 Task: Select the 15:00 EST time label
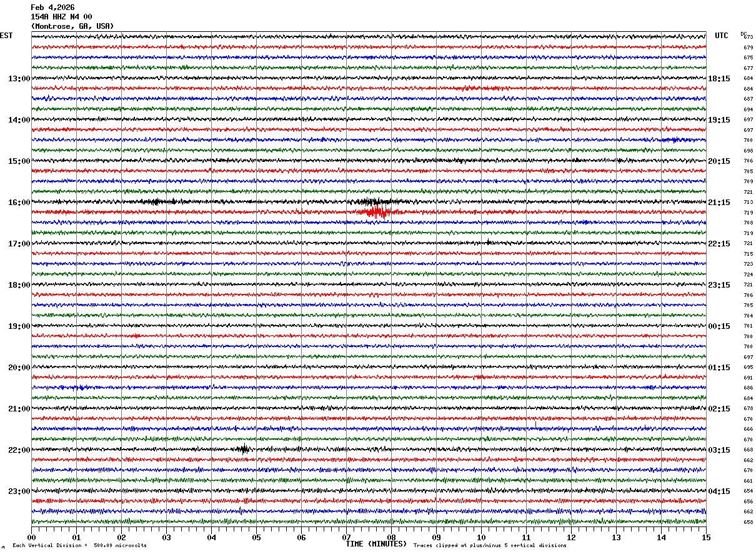pos(19,161)
